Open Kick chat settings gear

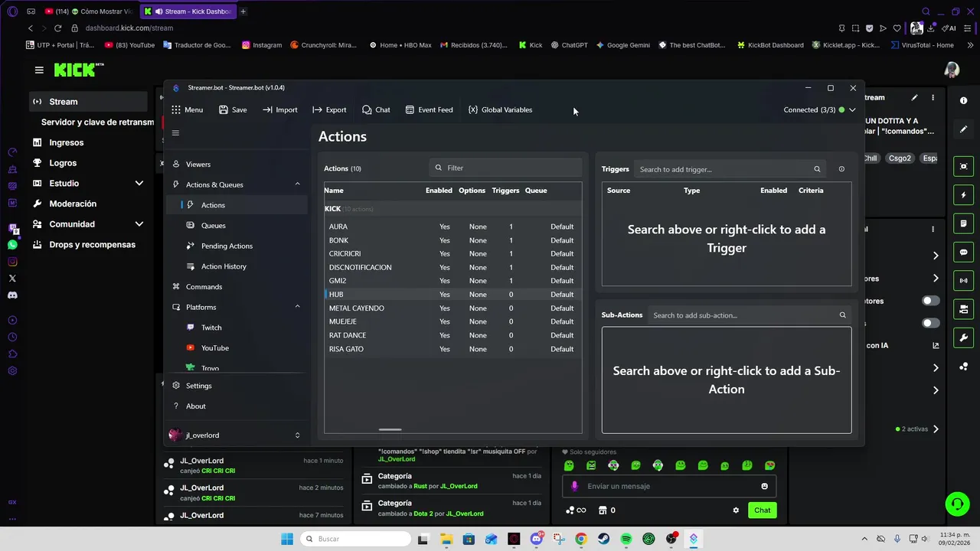pos(736,510)
